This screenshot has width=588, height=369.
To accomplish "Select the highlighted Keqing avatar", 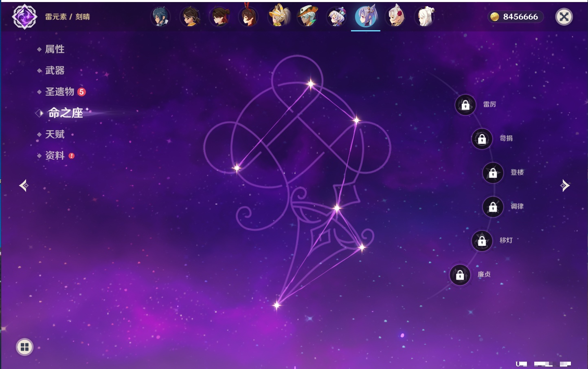I will (x=366, y=16).
